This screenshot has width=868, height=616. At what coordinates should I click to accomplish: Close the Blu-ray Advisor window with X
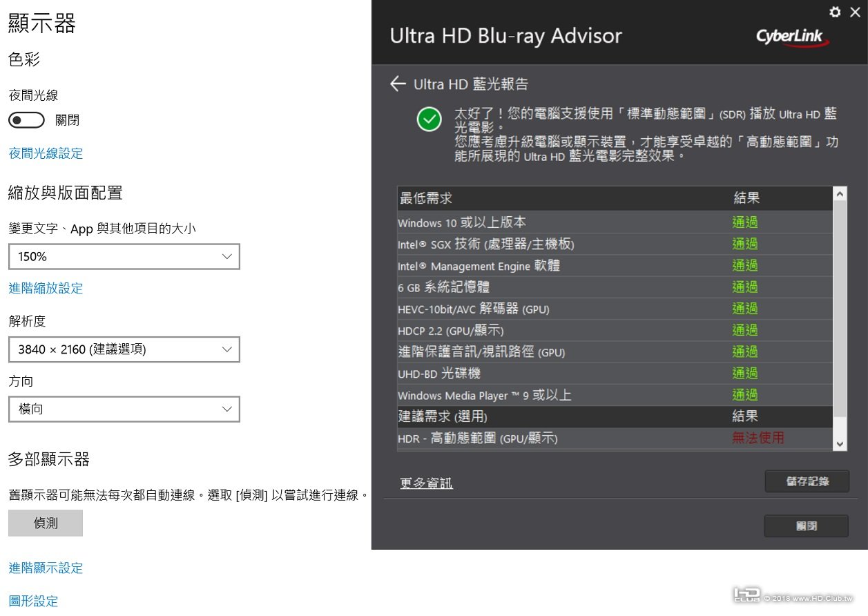tap(855, 12)
